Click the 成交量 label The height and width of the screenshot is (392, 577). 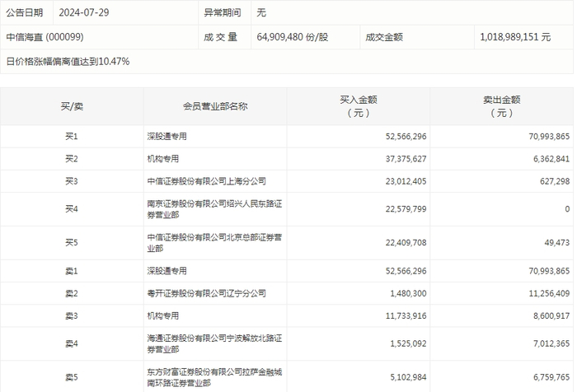click(220, 37)
